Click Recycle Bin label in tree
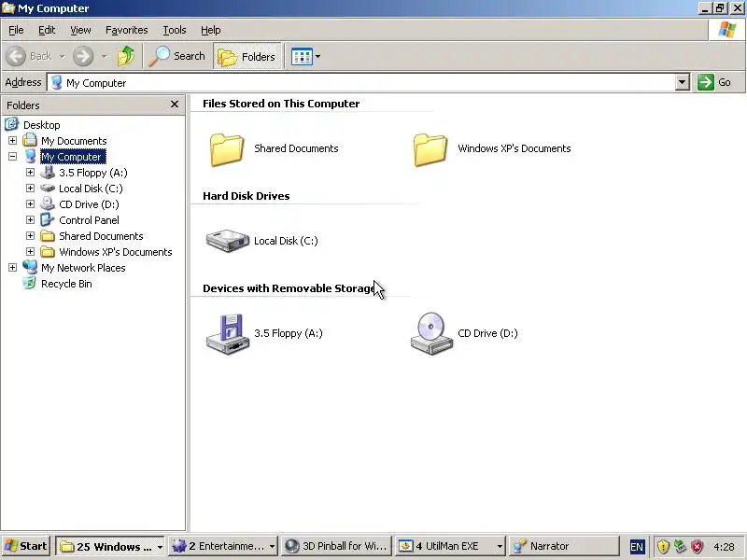This screenshot has width=747, height=560. (66, 284)
